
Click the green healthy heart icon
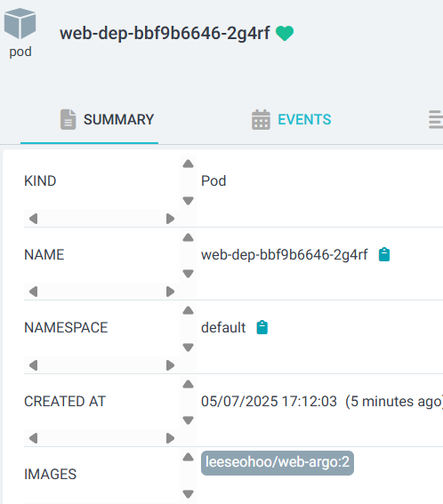285,34
